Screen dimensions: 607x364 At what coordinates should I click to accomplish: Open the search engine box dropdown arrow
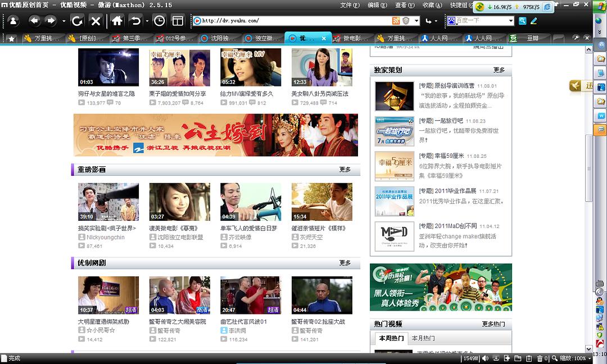510,21
